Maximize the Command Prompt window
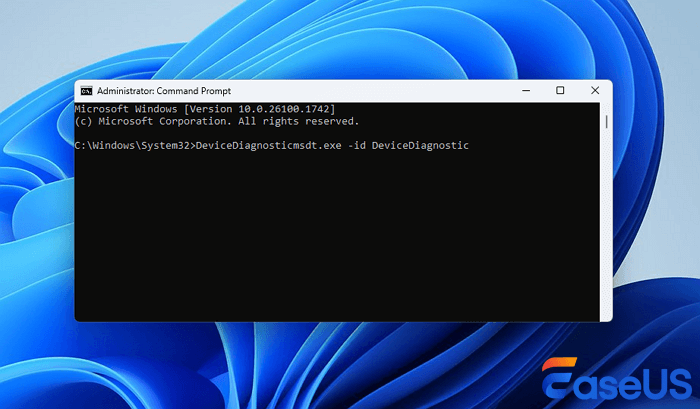 (x=560, y=91)
